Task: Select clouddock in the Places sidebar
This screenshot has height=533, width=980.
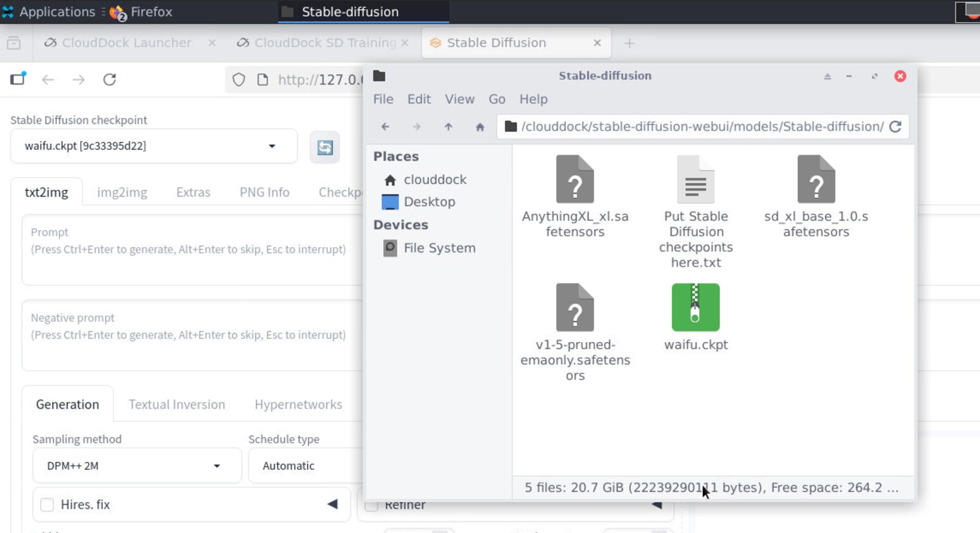Action: 435,180
